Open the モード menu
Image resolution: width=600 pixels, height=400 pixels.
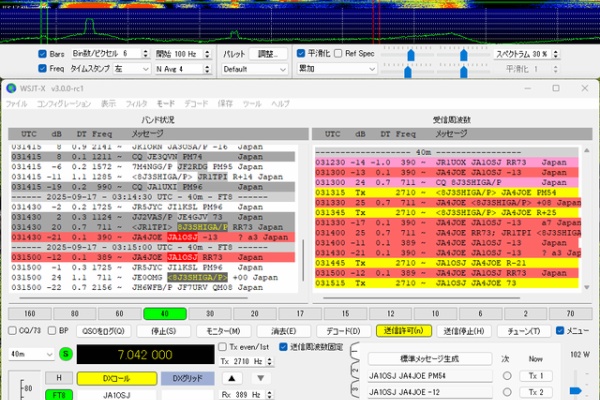(x=166, y=104)
